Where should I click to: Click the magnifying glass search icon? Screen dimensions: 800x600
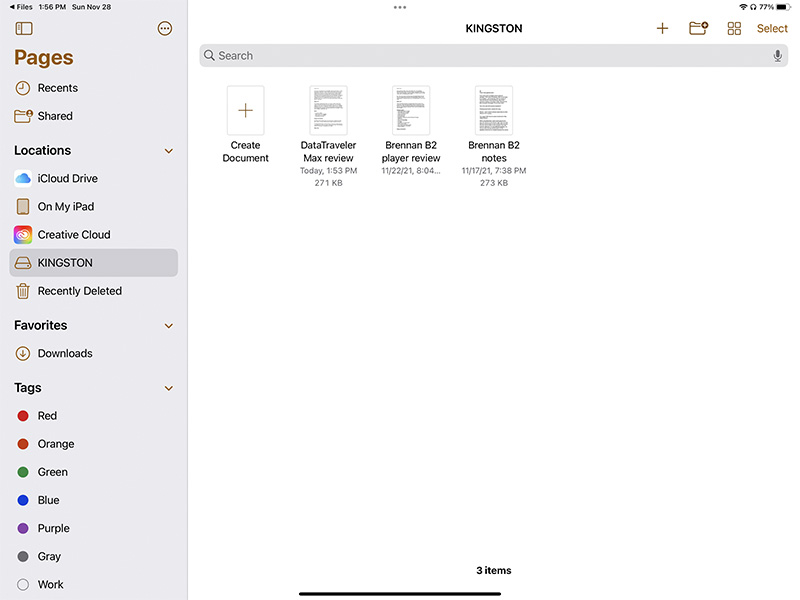[209, 55]
